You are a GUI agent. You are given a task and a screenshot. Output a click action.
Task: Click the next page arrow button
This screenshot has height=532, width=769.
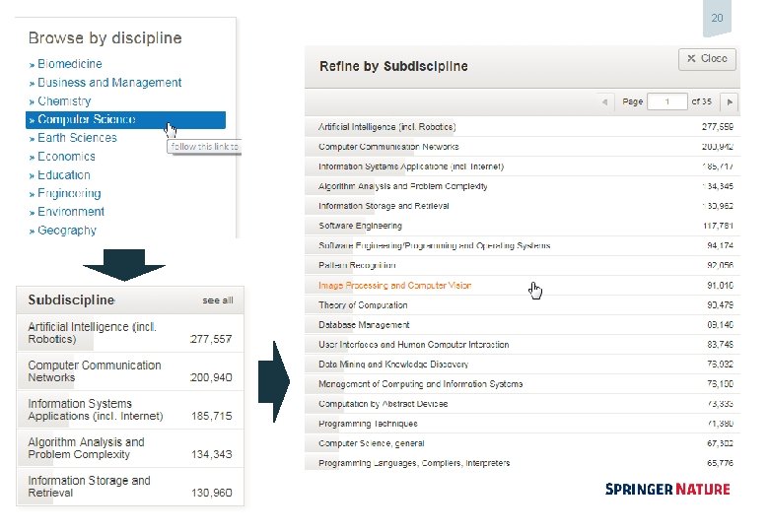point(729,101)
